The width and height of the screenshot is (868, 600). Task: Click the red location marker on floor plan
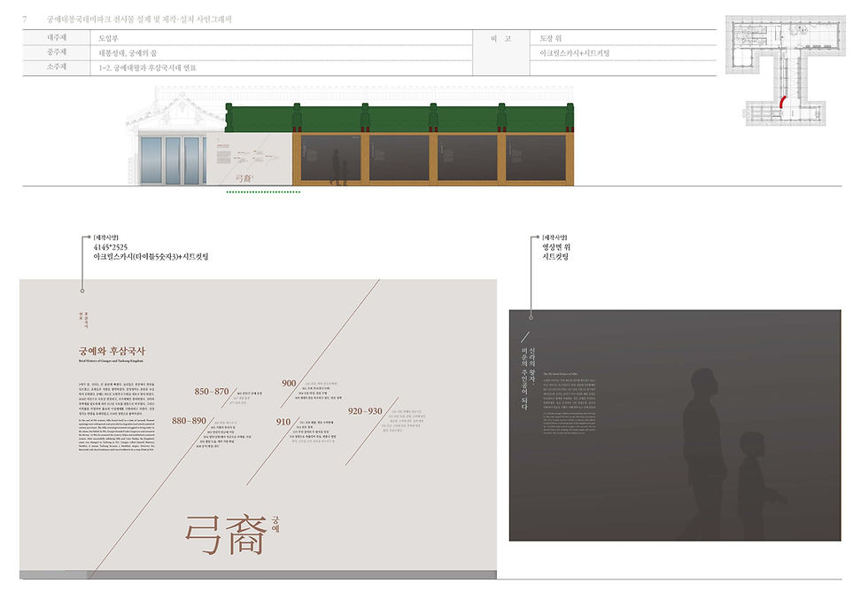click(782, 102)
